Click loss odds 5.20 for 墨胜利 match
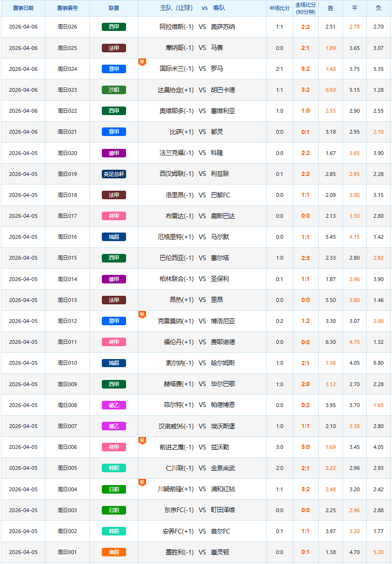 [x=378, y=552]
